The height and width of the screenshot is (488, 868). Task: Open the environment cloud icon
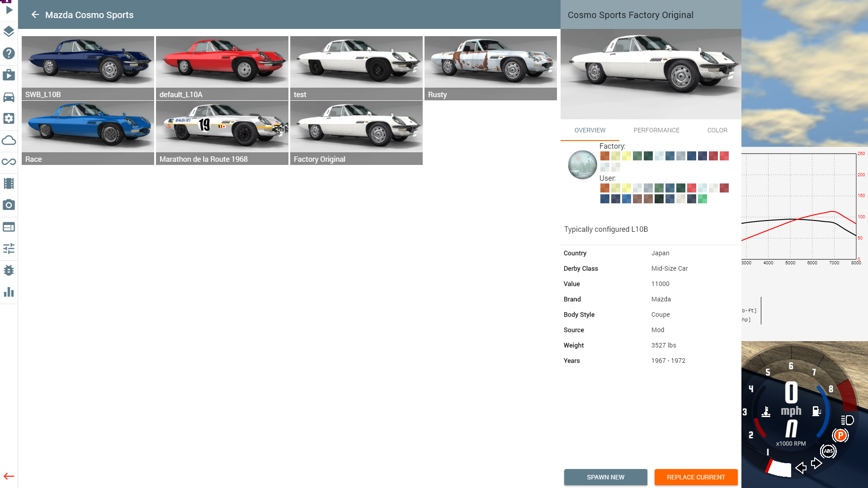pyautogui.click(x=9, y=140)
